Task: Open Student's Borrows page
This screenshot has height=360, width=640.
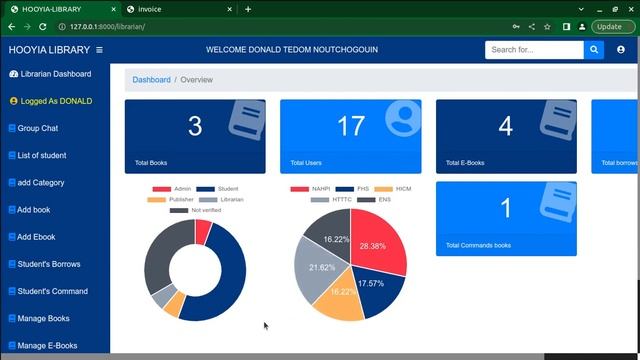Action: 49,264
